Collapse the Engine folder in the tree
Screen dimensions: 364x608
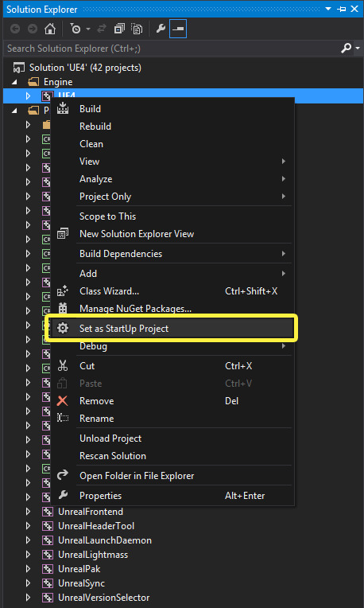(14, 82)
